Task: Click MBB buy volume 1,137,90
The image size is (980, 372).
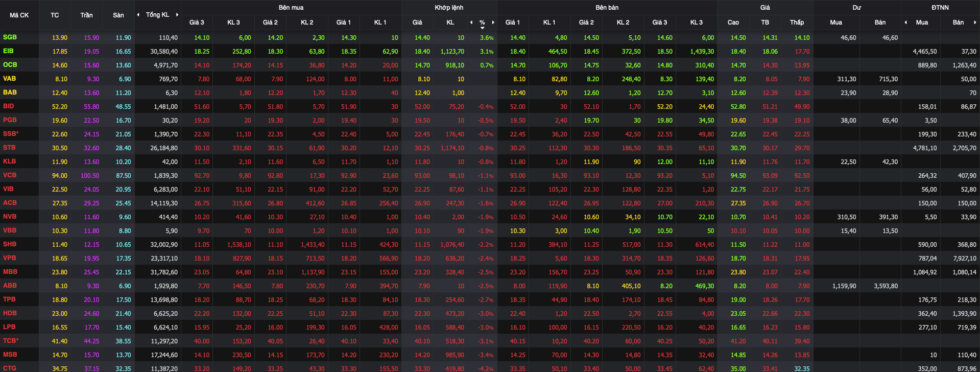Action: click(313, 272)
